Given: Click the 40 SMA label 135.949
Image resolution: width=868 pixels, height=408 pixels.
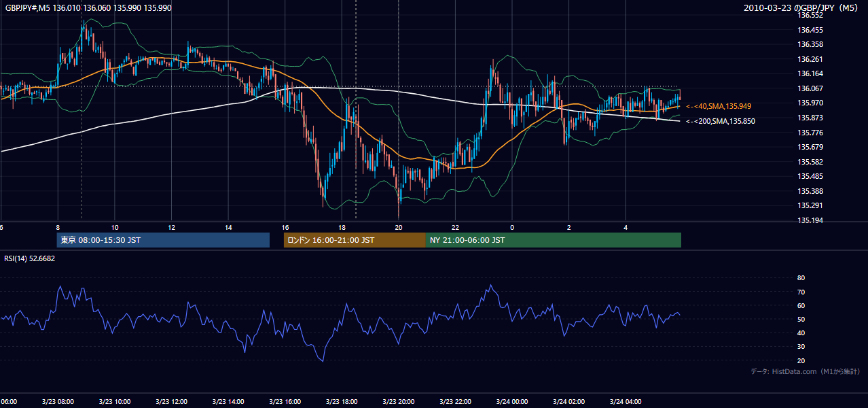Looking at the screenshot, I should click(x=719, y=106).
